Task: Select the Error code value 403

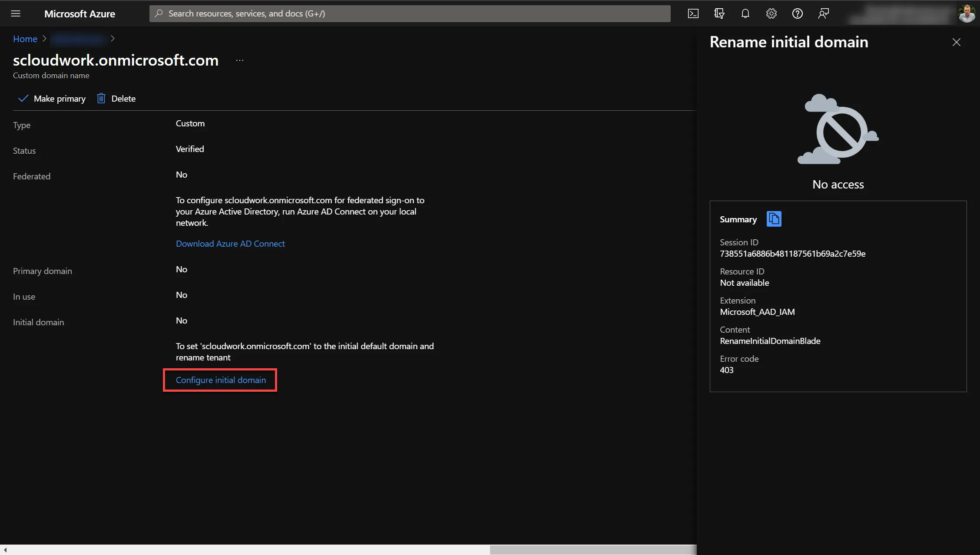Action: click(x=727, y=370)
